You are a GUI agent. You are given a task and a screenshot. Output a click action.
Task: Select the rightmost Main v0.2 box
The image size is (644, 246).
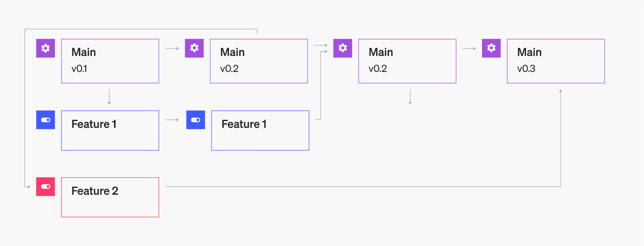(407, 61)
